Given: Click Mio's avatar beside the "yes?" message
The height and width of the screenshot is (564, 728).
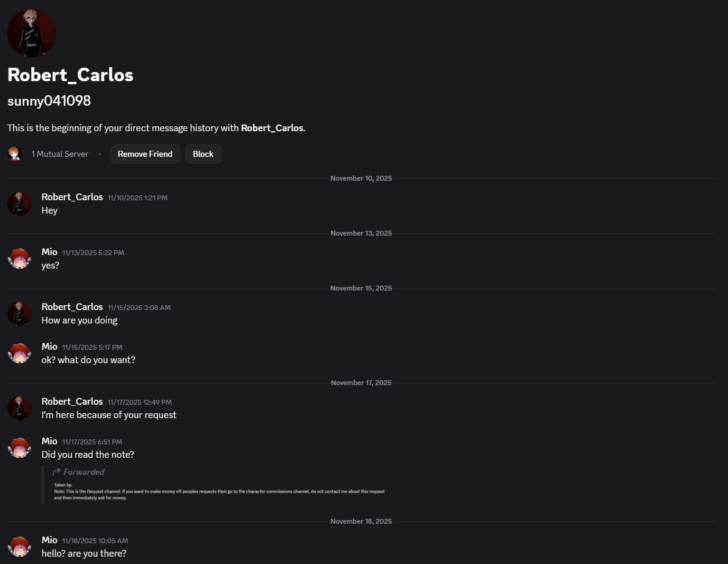Looking at the screenshot, I should coord(20,259).
